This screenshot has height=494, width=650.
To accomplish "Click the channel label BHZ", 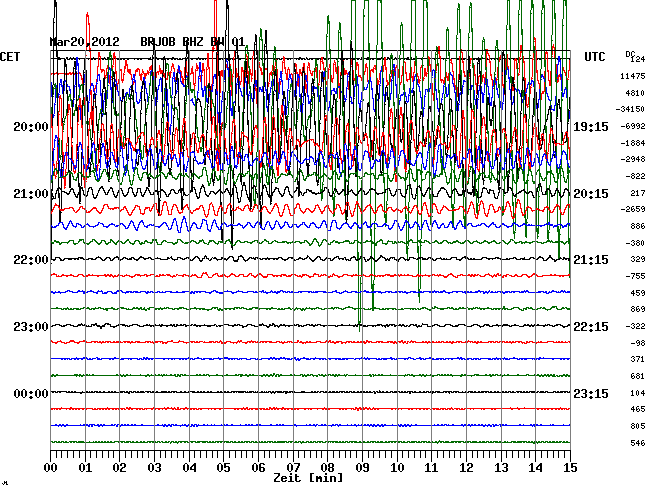I will tap(193, 42).
